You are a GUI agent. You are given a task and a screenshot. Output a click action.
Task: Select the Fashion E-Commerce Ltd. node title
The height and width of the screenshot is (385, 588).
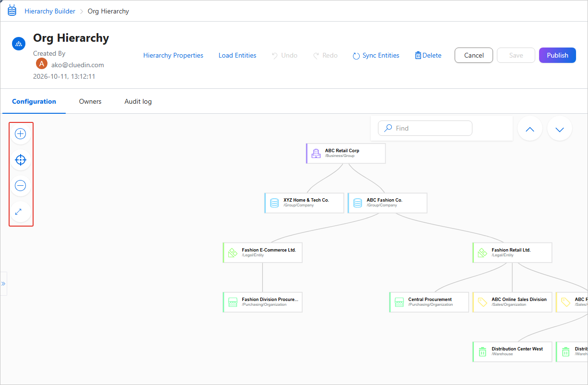pos(269,250)
